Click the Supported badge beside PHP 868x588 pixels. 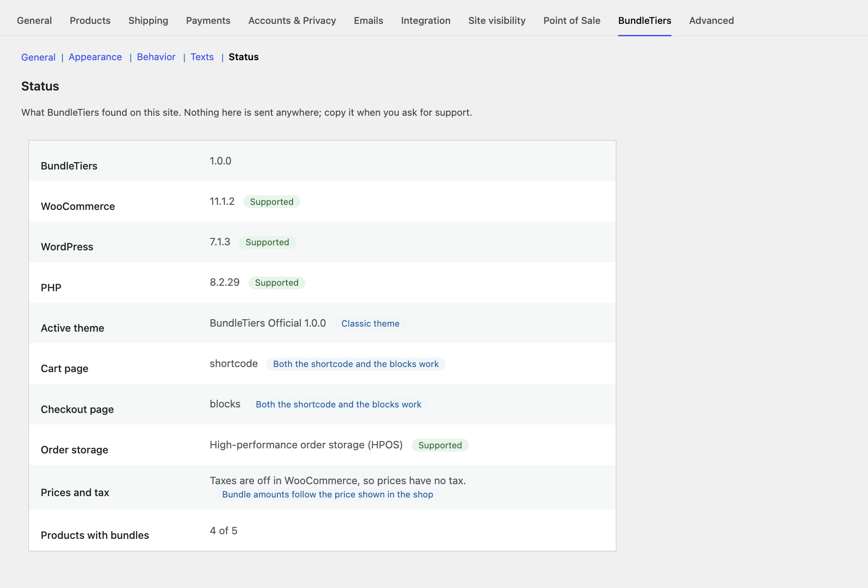276,283
